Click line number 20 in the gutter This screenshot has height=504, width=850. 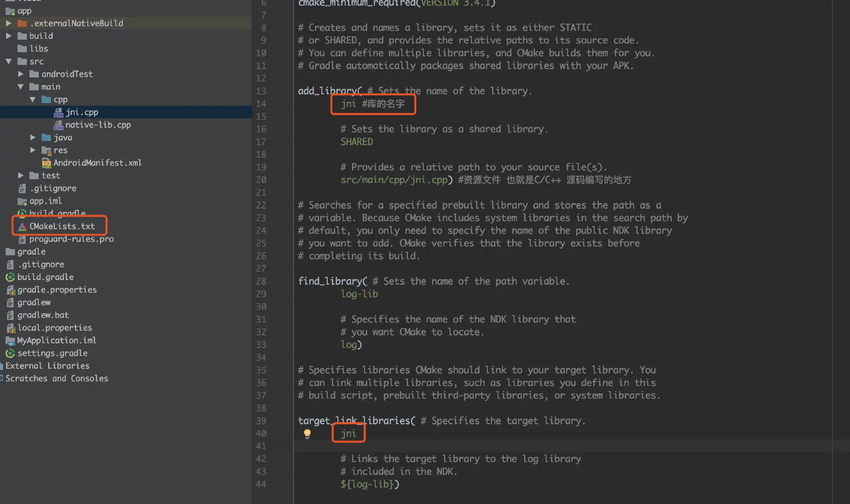click(261, 180)
